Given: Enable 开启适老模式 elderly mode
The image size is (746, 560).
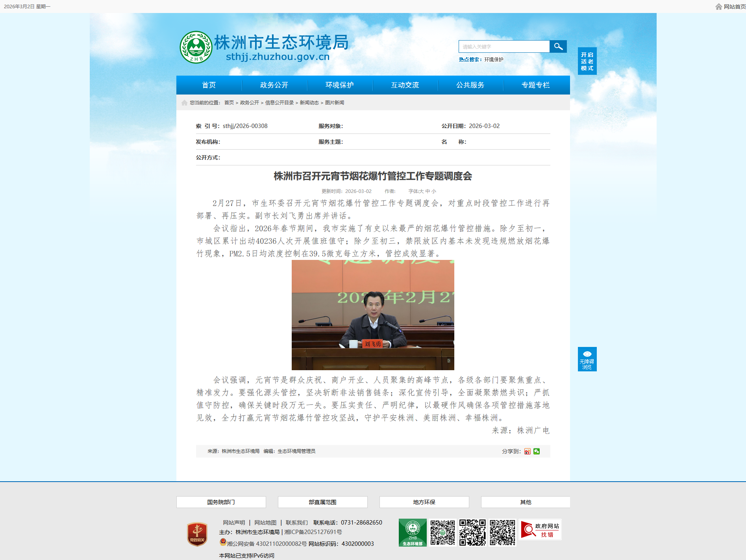Looking at the screenshot, I should tap(587, 61).
